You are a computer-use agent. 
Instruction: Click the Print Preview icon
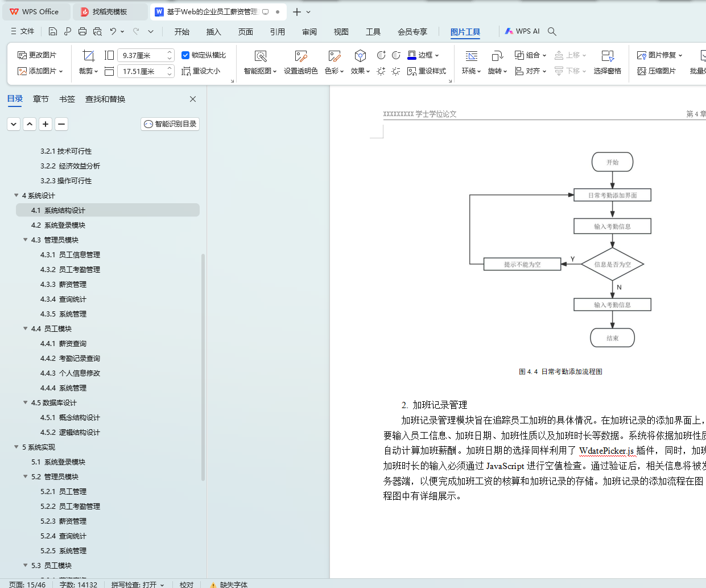tap(97, 31)
